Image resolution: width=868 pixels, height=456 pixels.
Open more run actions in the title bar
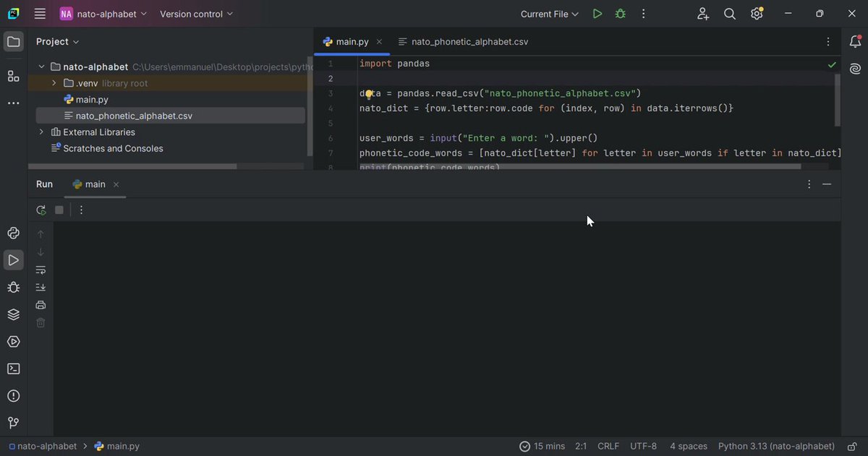(x=643, y=14)
